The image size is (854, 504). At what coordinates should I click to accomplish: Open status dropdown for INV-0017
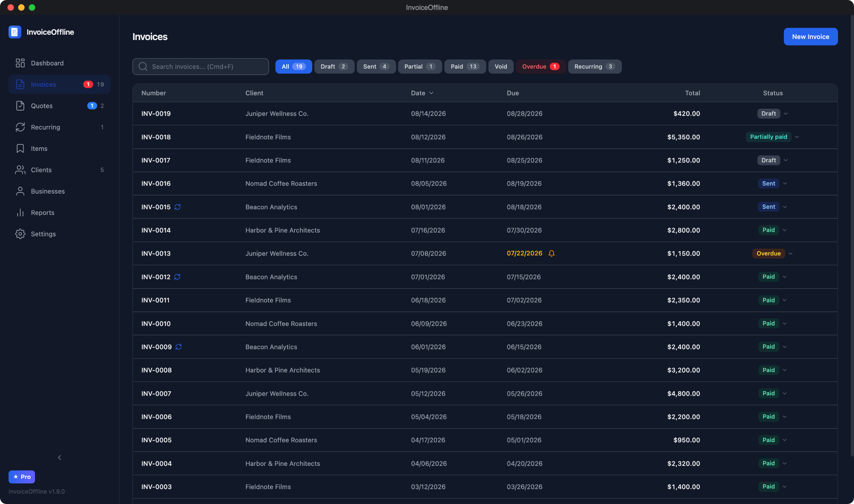[786, 160]
